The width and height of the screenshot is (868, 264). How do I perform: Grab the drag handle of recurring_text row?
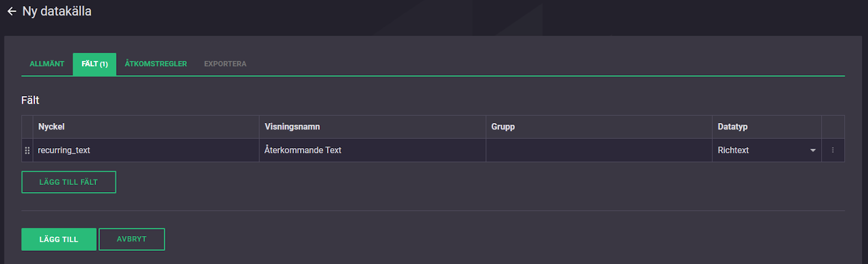(x=27, y=150)
